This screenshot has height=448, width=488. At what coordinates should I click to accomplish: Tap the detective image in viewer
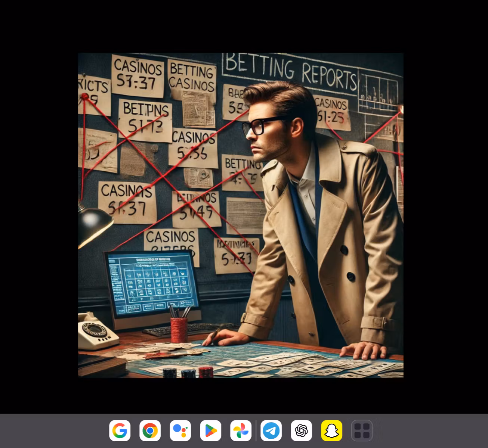tap(241, 215)
